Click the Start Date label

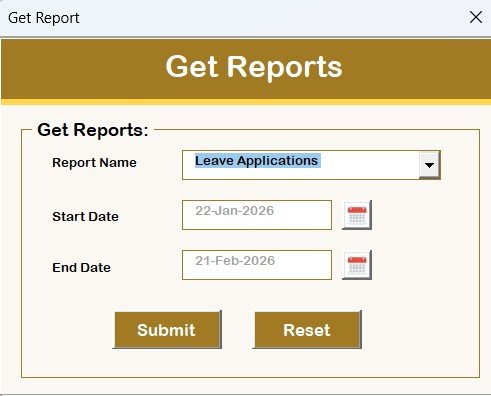(85, 217)
